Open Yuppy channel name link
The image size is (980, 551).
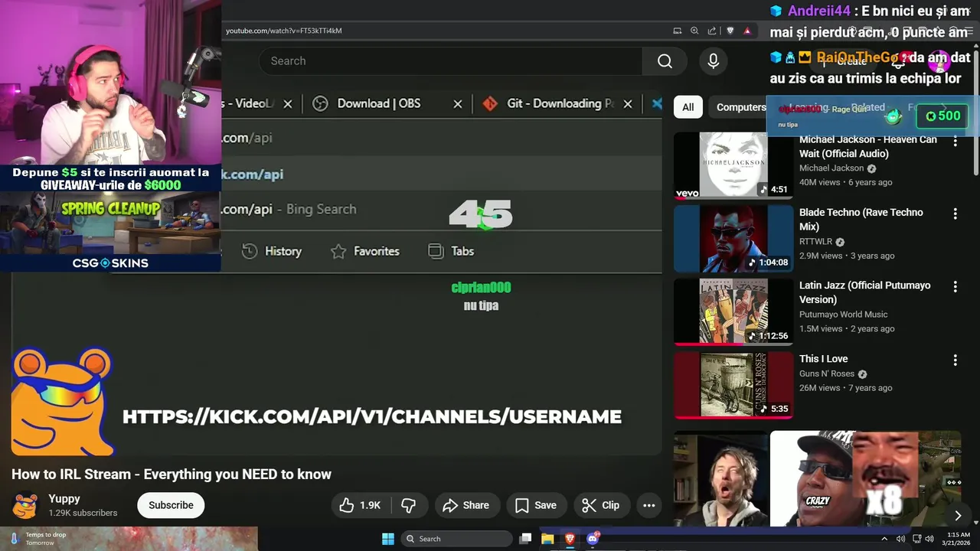coord(64,498)
